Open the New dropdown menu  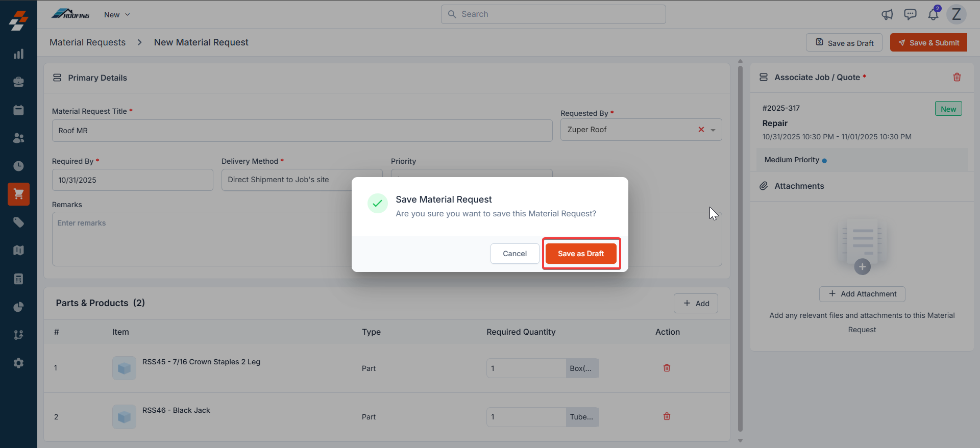117,14
